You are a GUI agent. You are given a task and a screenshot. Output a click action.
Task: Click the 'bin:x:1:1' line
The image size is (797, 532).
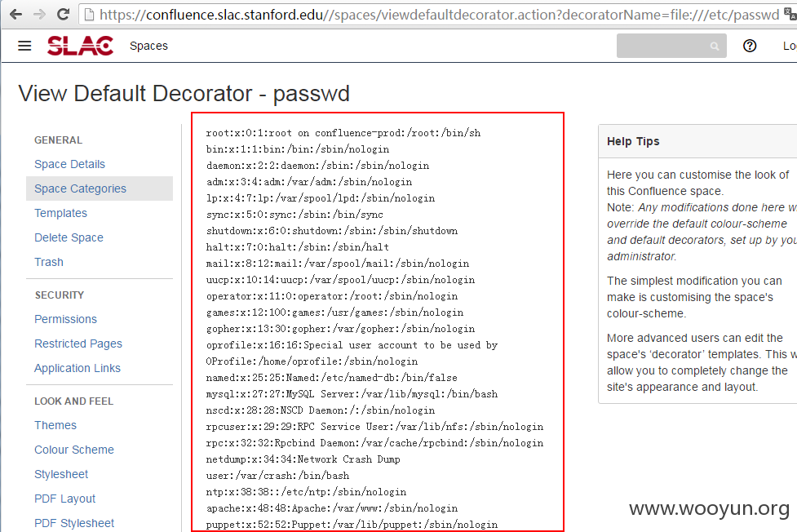coord(298,149)
